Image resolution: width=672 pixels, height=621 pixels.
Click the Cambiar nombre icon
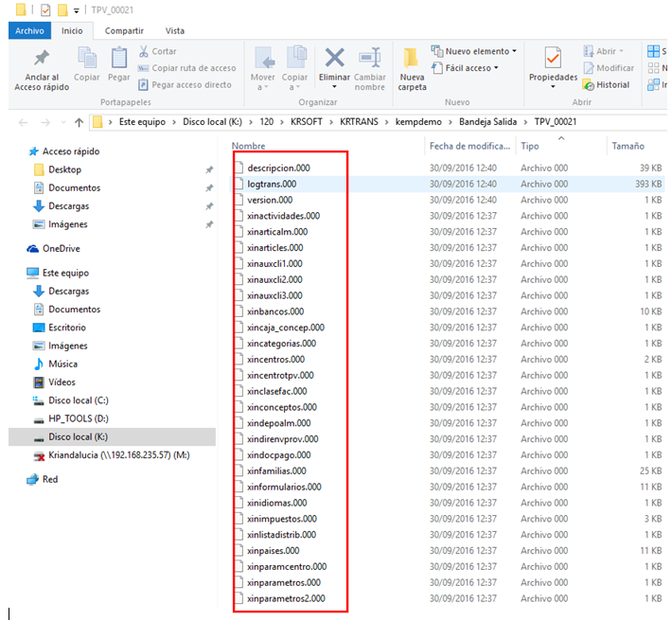370,58
